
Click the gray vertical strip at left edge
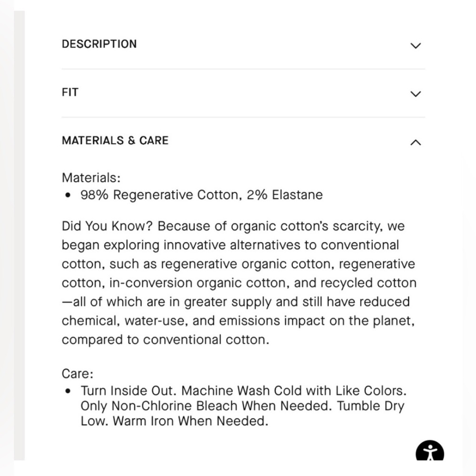tap(20, 235)
